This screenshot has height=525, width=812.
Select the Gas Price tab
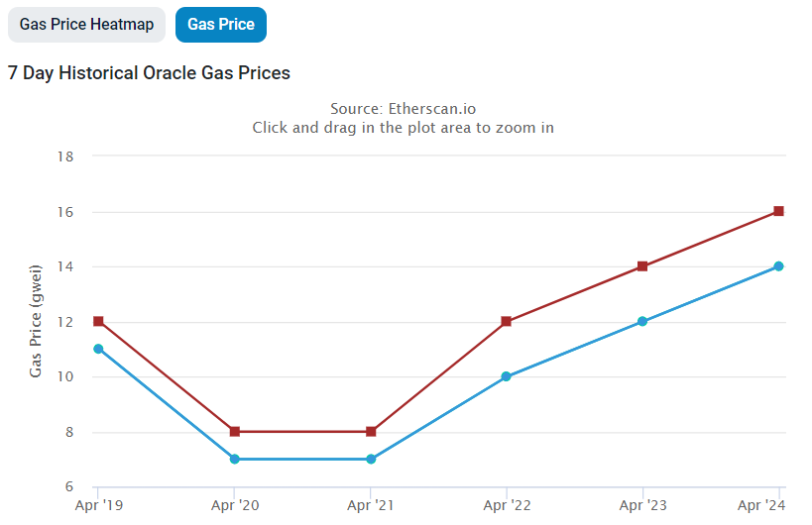point(220,25)
